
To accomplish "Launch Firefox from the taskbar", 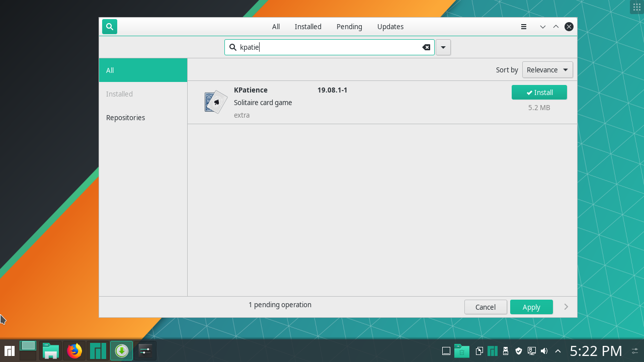I will (74, 350).
